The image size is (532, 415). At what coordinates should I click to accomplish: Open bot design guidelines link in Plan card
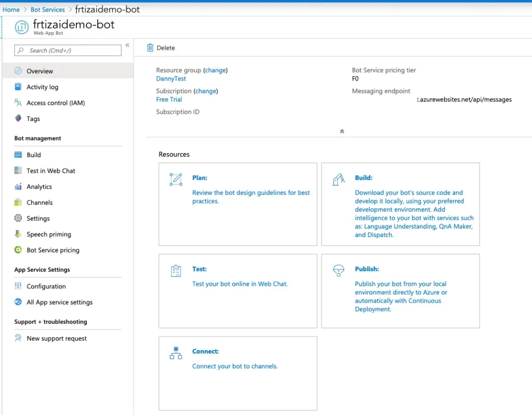(x=251, y=197)
